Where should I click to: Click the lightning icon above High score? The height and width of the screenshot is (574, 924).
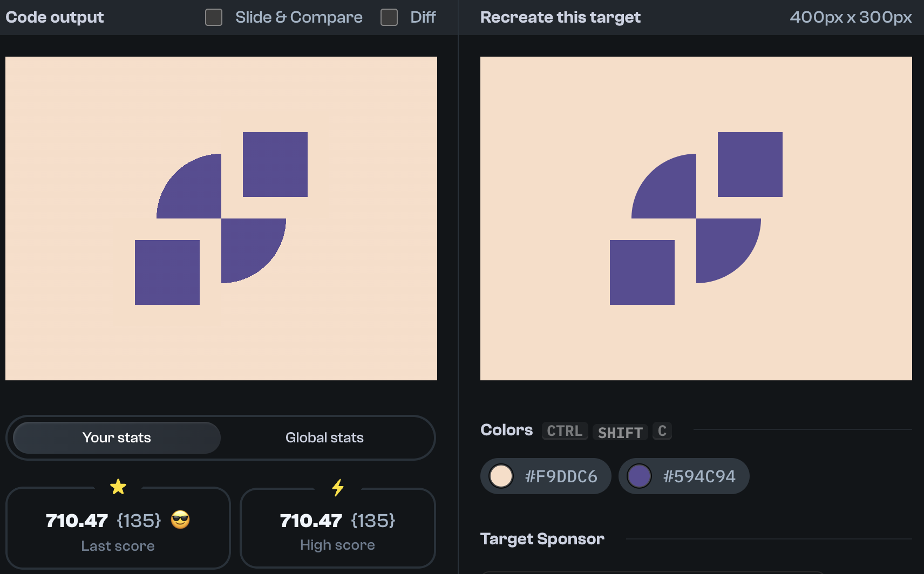click(338, 487)
